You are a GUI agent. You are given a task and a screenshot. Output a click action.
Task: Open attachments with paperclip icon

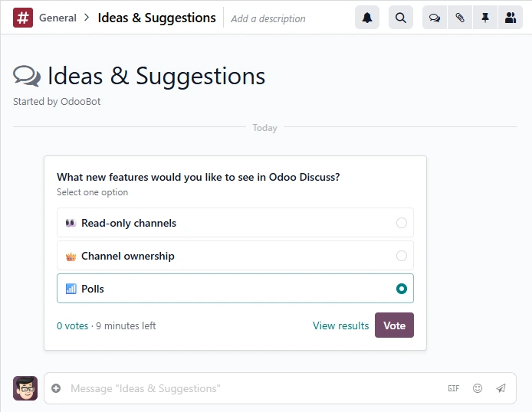click(x=460, y=18)
